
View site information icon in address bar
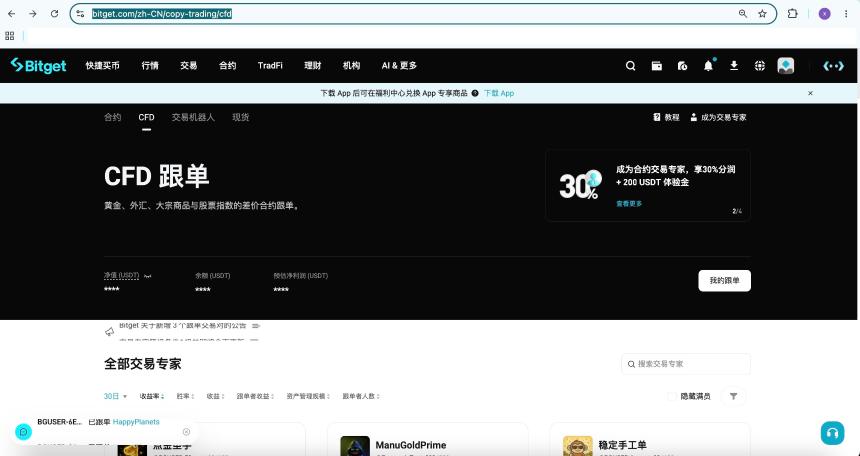[x=80, y=14]
